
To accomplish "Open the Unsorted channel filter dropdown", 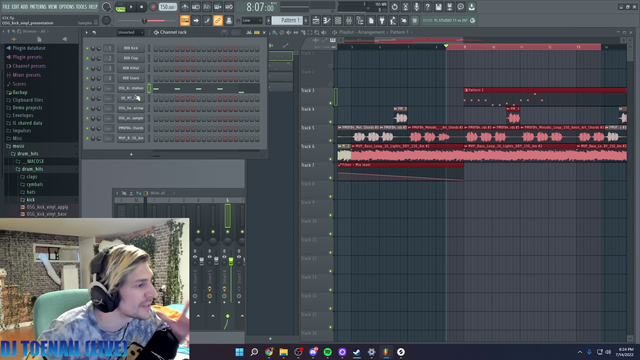I will (x=130, y=32).
